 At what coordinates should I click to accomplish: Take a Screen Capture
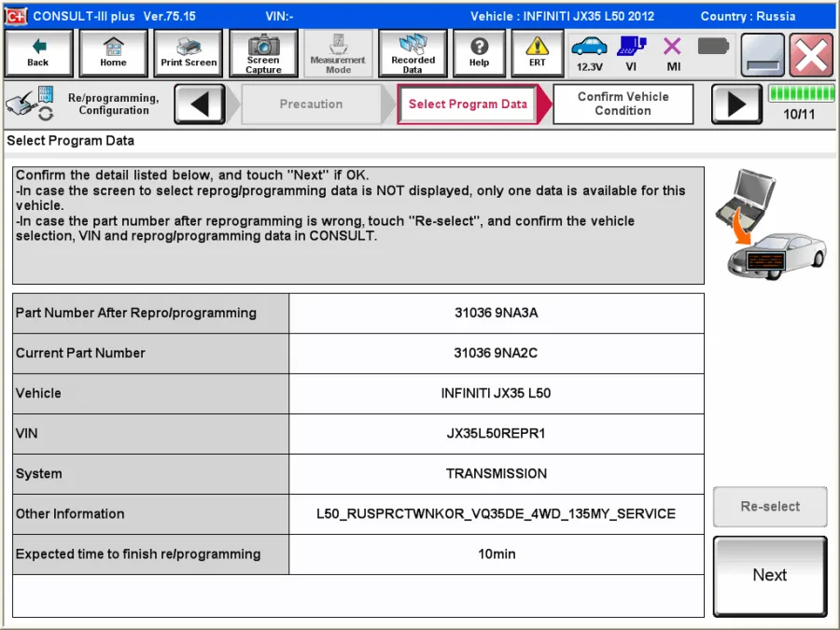coord(263,53)
